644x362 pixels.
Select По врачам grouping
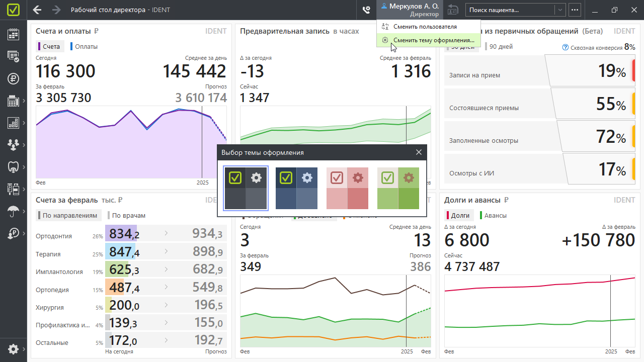pyautogui.click(x=127, y=215)
